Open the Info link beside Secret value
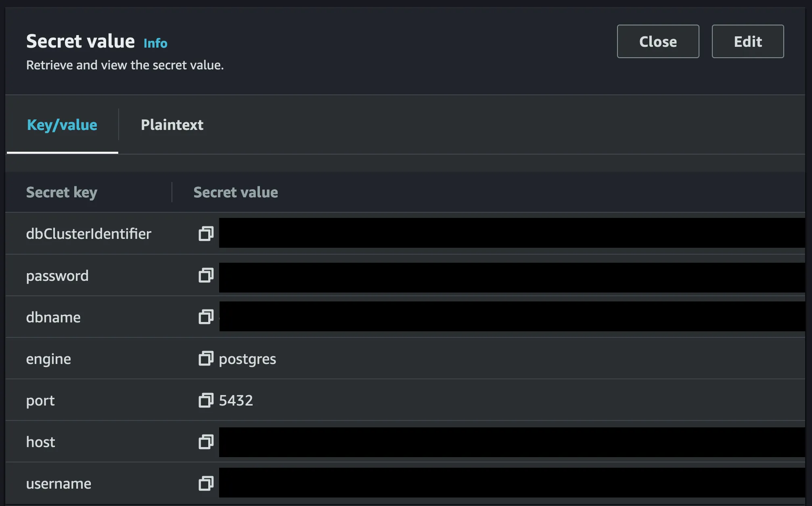Image resolution: width=812 pixels, height=506 pixels. click(x=155, y=43)
